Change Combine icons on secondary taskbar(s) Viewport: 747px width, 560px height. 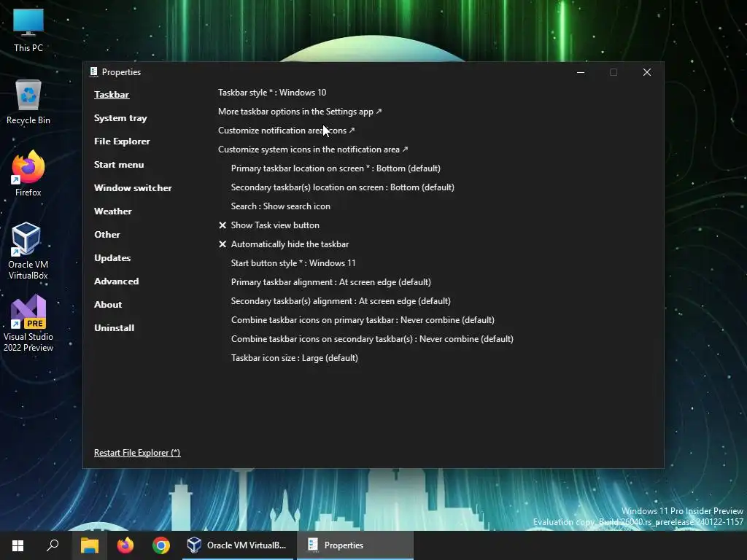click(x=372, y=339)
